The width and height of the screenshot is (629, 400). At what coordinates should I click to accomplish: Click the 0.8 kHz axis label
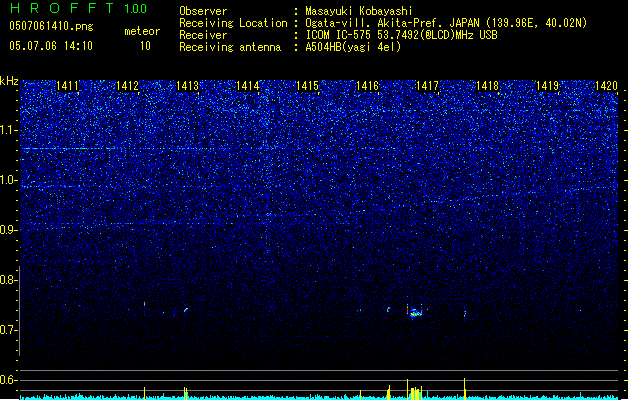9,280
